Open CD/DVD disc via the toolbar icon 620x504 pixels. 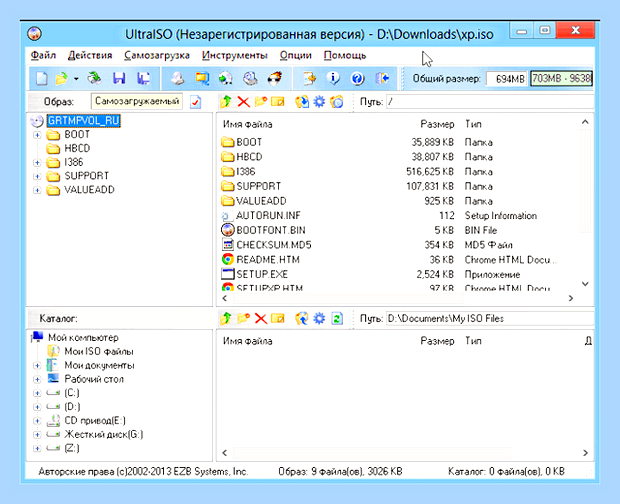coord(94,78)
